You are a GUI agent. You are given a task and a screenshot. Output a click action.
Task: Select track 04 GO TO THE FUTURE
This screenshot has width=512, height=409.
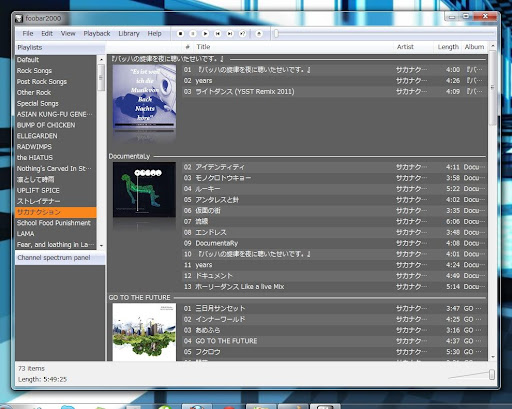click(334, 341)
